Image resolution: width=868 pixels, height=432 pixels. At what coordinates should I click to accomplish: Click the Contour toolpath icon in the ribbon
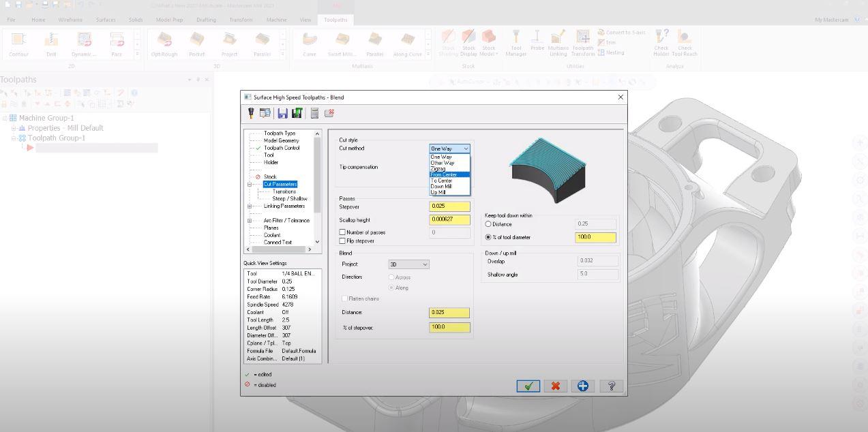18,44
